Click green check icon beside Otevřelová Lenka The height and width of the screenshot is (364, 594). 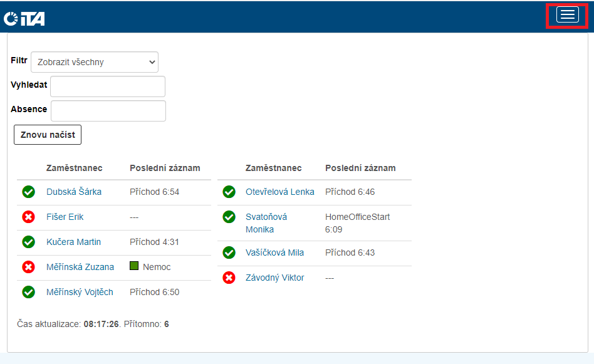[x=229, y=192]
